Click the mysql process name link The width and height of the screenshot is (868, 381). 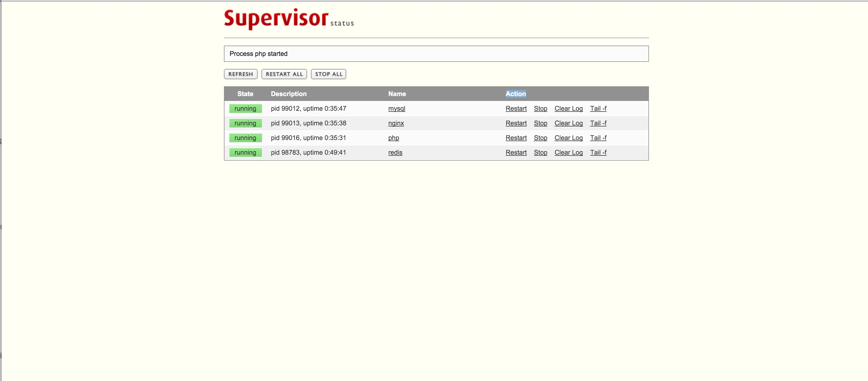coord(396,108)
